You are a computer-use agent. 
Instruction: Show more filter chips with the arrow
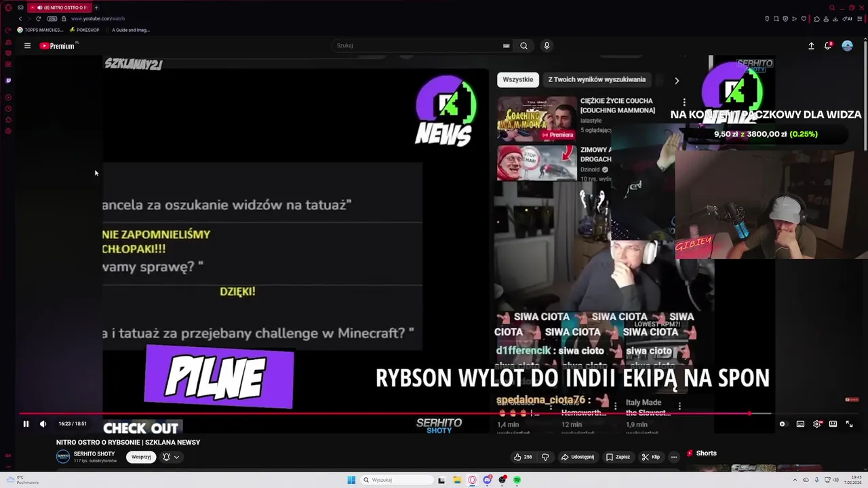(676, 80)
